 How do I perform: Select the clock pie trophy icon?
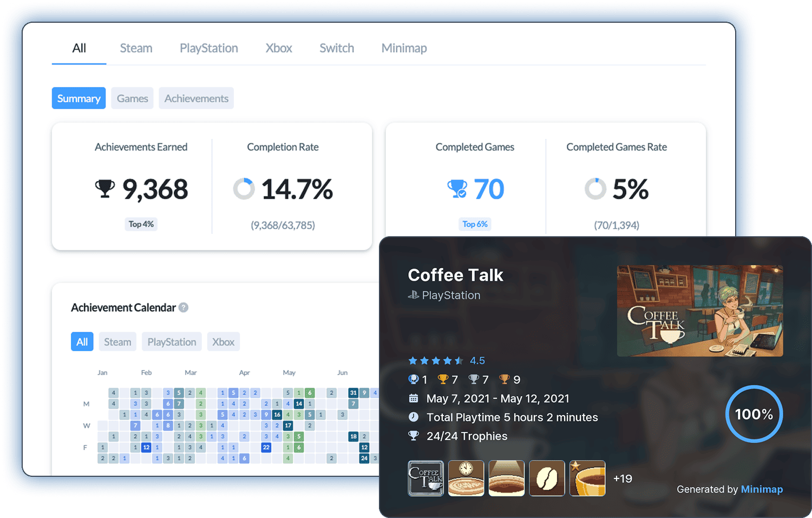point(466,478)
